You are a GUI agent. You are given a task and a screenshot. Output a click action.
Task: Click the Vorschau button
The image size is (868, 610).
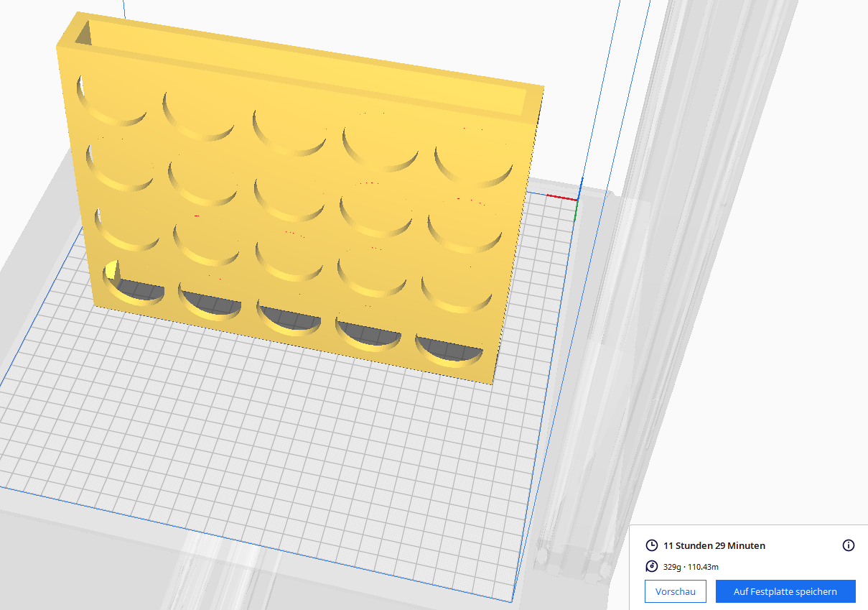click(x=676, y=591)
